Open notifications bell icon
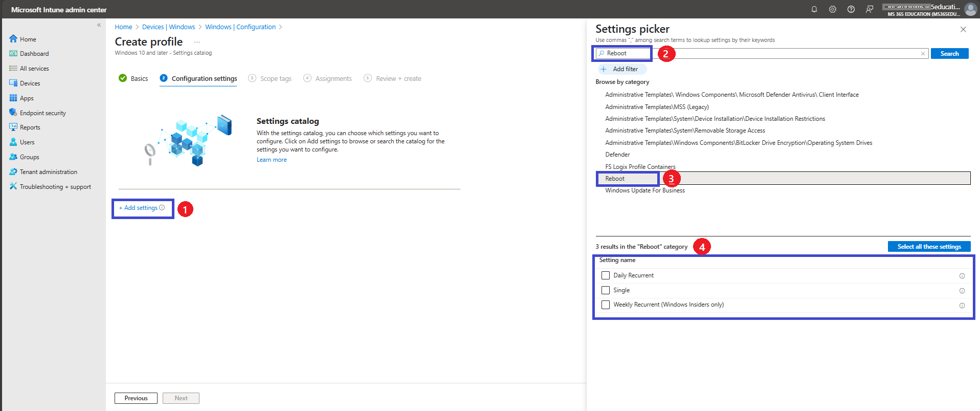Viewport: 980px width, 411px height. pos(814,9)
